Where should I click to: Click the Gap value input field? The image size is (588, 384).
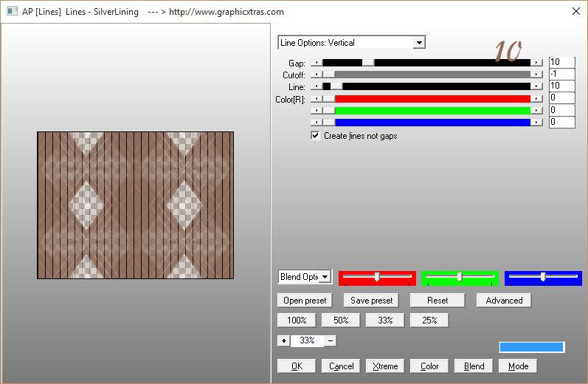[561, 62]
